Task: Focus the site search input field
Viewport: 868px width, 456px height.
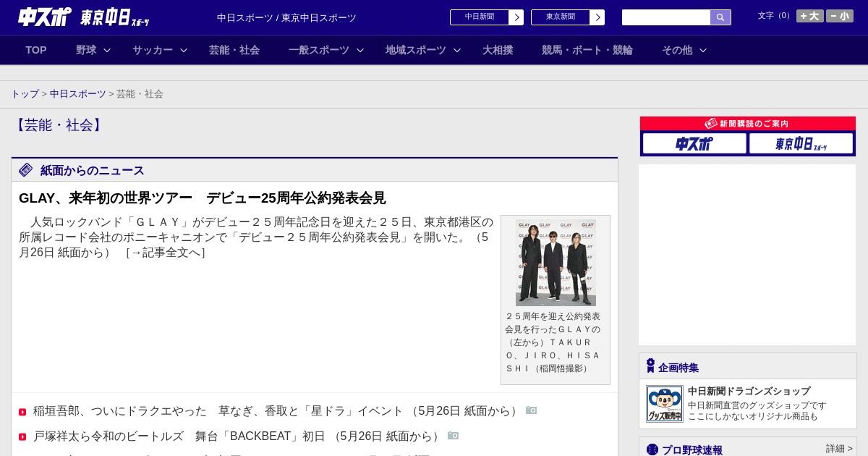Action: pyautogui.click(x=666, y=17)
